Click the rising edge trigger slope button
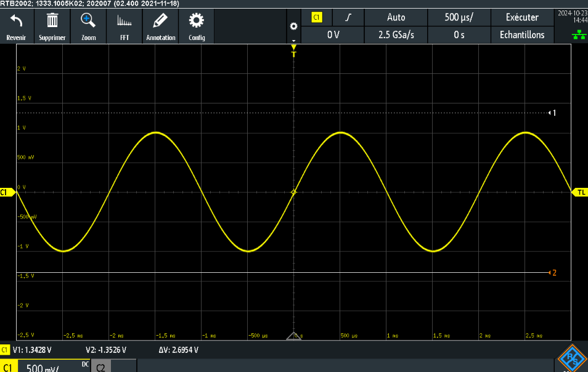 pos(349,17)
